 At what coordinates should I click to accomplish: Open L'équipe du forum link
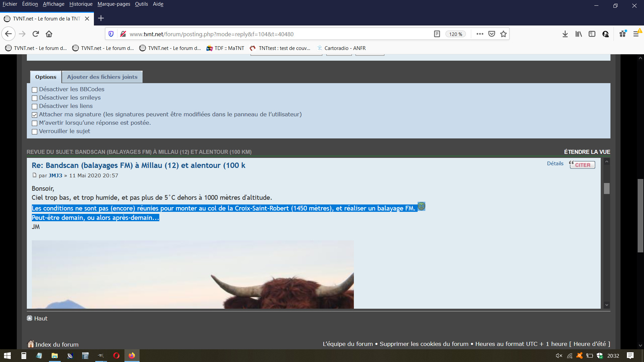(348, 344)
